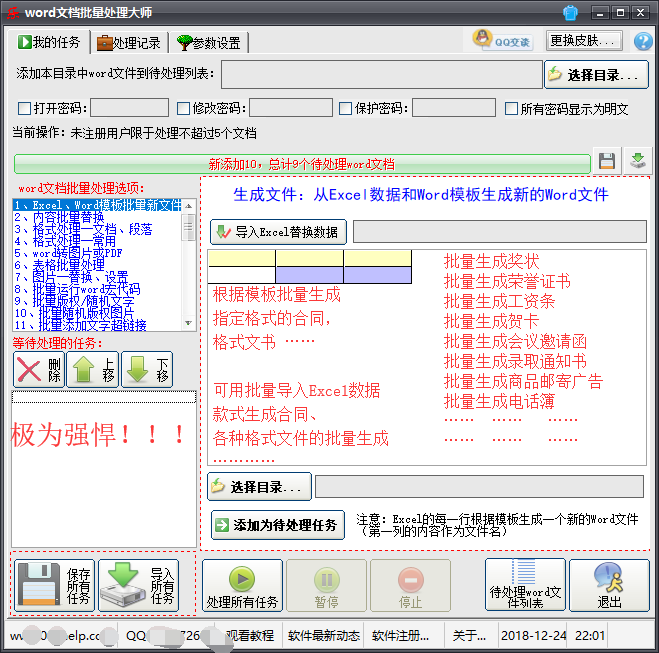Click the 停止 stop button
659x653 pixels.
point(411,586)
